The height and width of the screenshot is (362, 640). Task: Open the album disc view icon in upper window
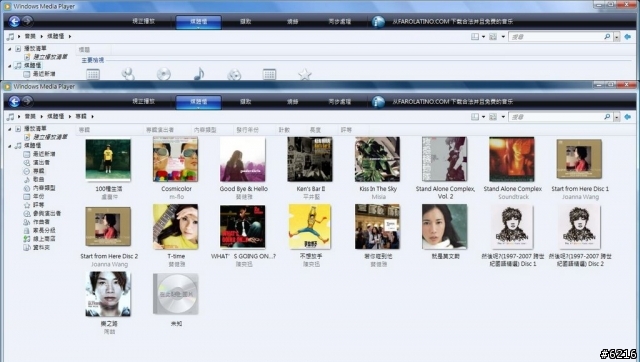[163, 74]
